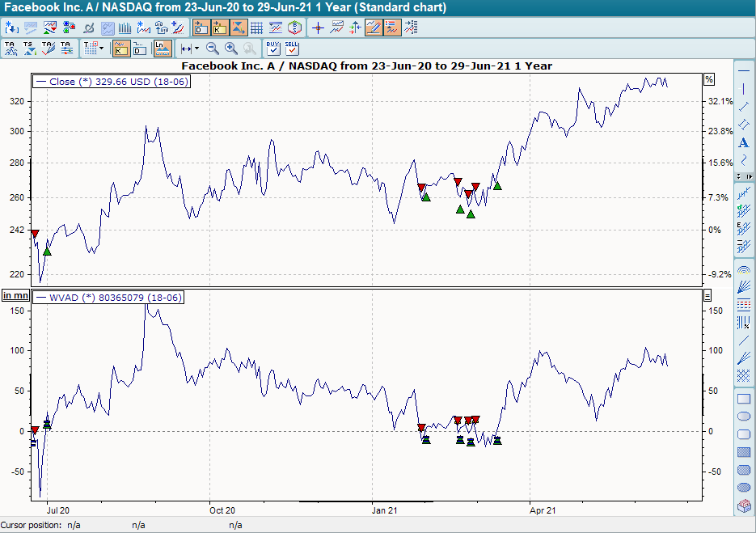The image size is (756, 533).
Task: Zoom out with magnifier minus icon
Action: click(213, 49)
